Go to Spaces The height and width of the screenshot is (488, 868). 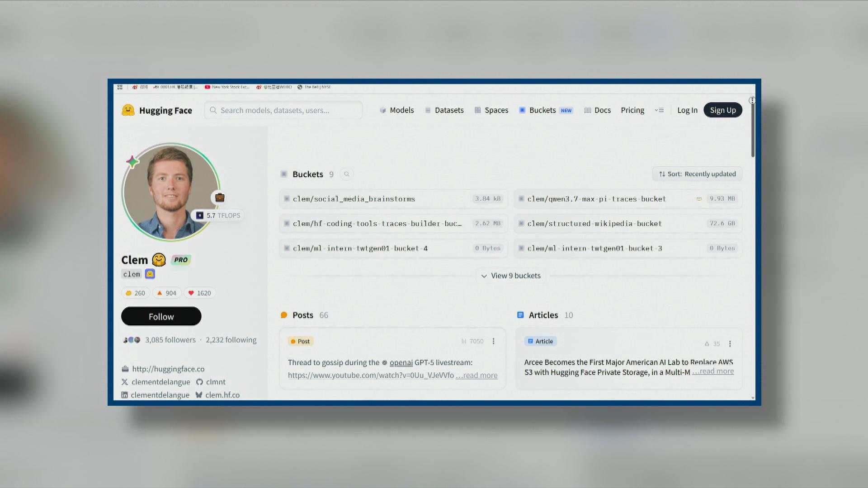coord(491,110)
